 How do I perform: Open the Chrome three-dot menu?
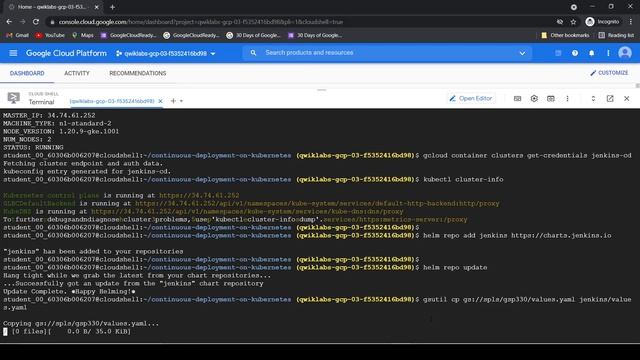(631, 22)
